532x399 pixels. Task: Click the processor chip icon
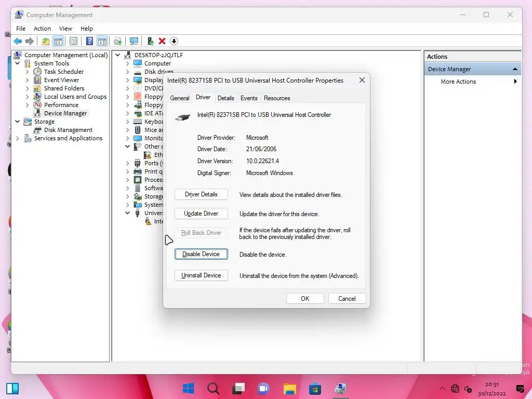(x=137, y=180)
